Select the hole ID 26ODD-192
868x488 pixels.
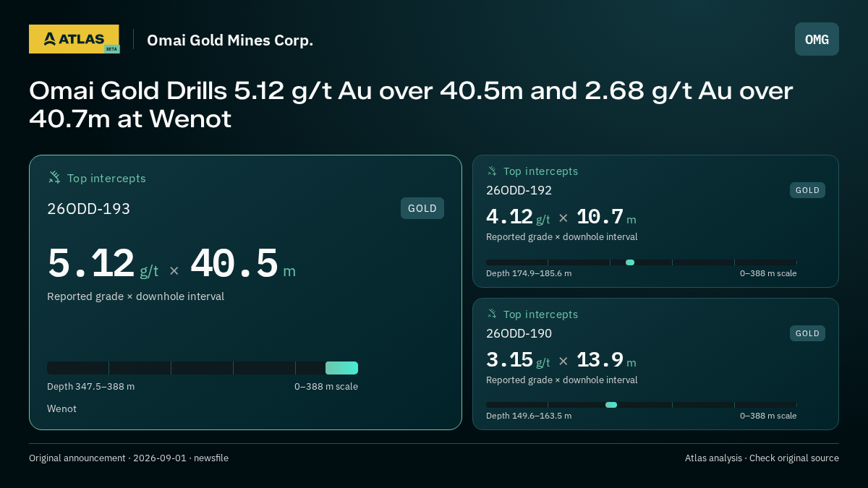click(x=519, y=190)
